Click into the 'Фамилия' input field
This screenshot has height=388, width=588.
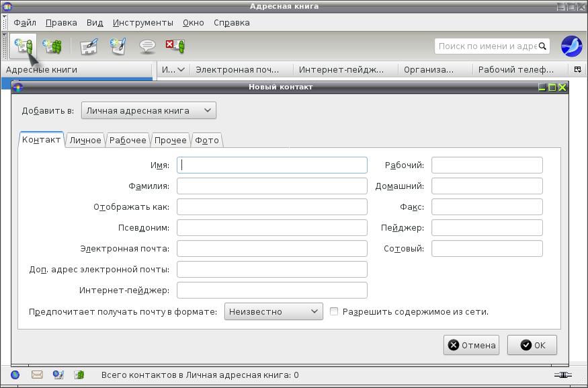coord(272,186)
